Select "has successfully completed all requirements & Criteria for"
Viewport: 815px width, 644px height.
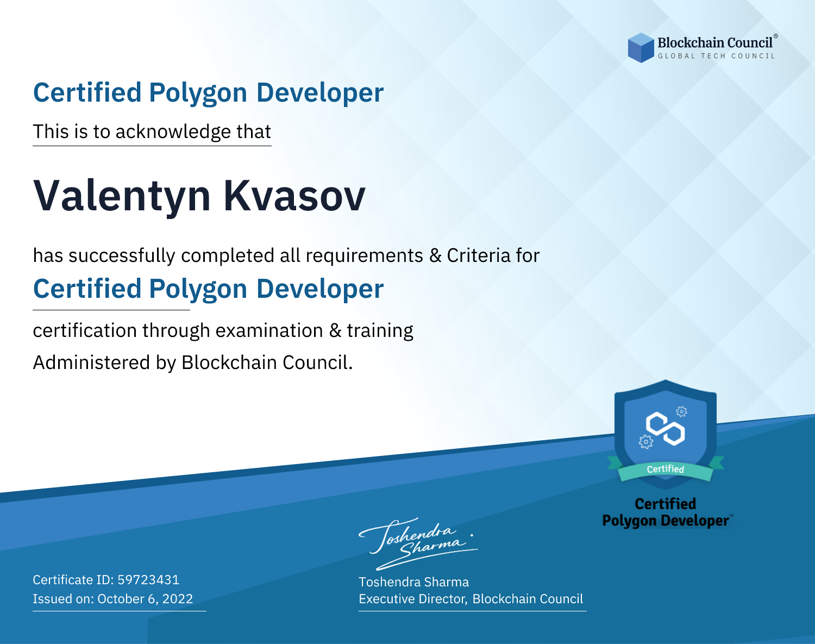pyautogui.click(x=286, y=255)
